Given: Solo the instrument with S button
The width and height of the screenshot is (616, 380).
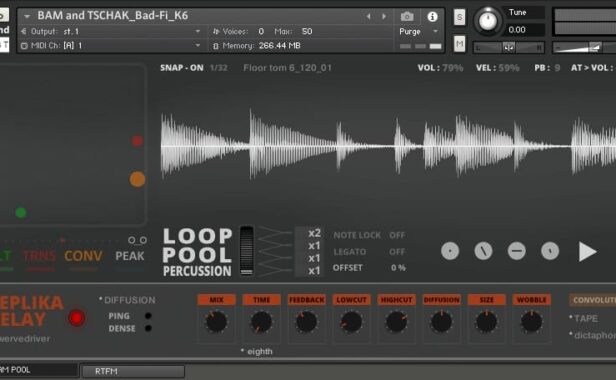Looking at the screenshot, I should (460, 17).
